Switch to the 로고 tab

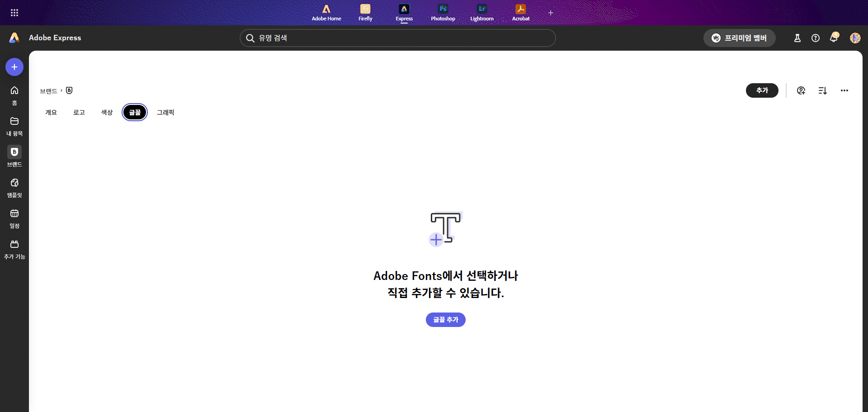point(79,112)
